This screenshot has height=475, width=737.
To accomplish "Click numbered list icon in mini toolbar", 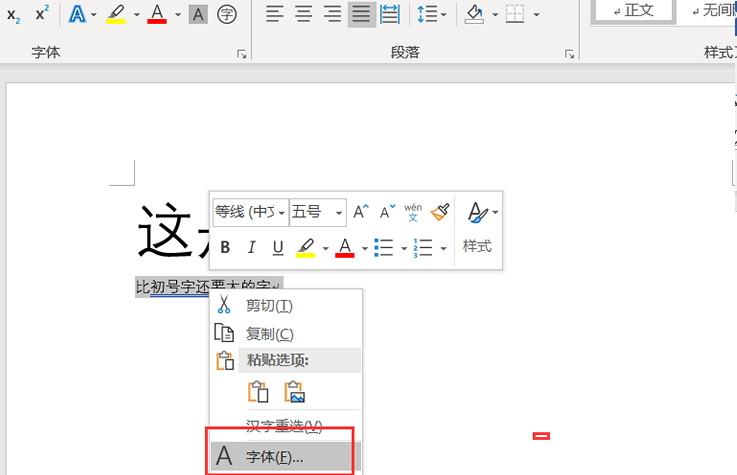I will [x=423, y=248].
